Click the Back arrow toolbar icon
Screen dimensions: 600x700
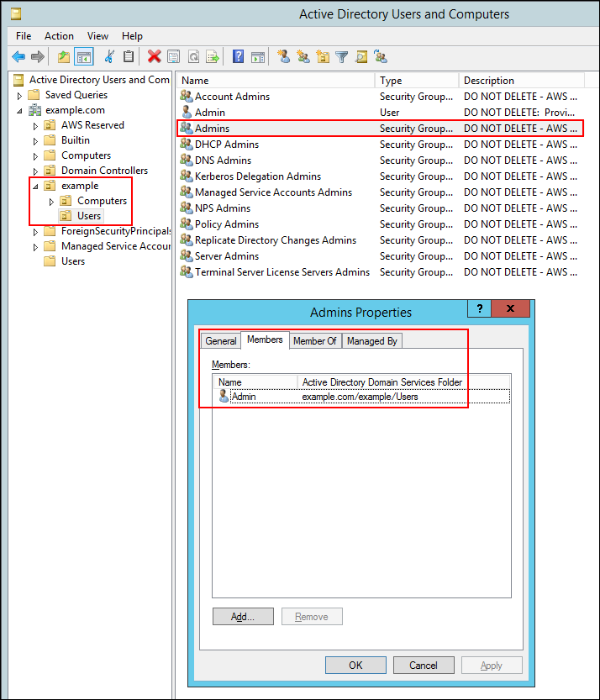pyautogui.click(x=18, y=56)
